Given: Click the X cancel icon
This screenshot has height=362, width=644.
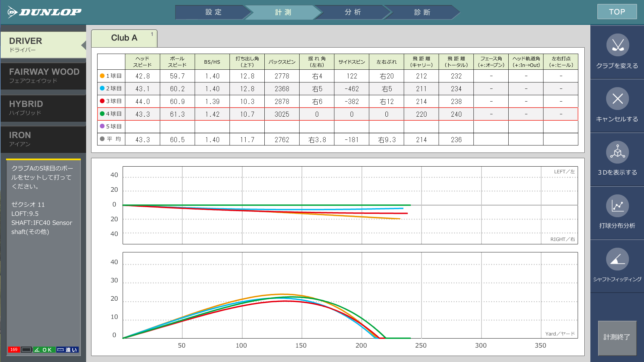Looking at the screenshot, I should (x=617, y=99).
